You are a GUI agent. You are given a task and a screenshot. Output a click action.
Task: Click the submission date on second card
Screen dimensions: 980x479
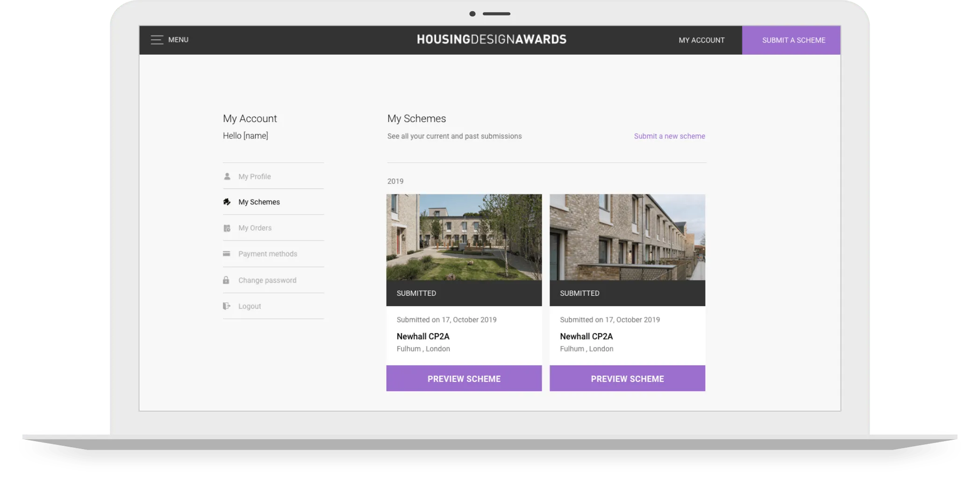(610, 320)
